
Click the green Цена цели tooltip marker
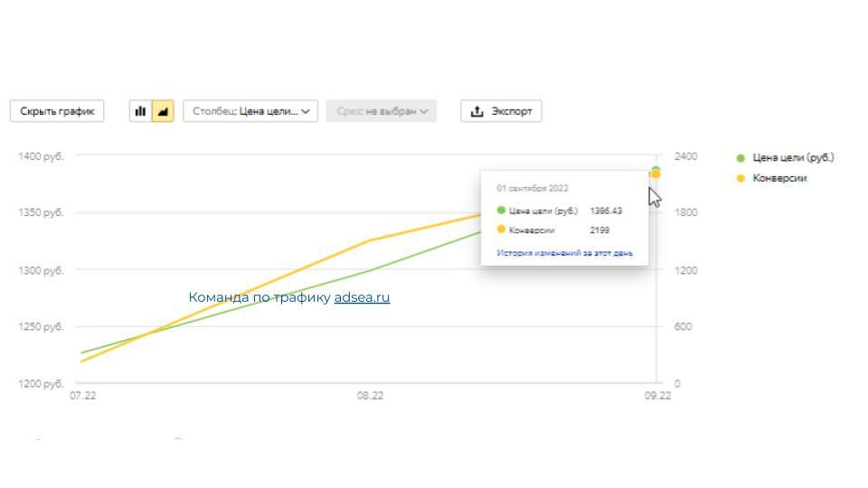[x=501, y=211]
